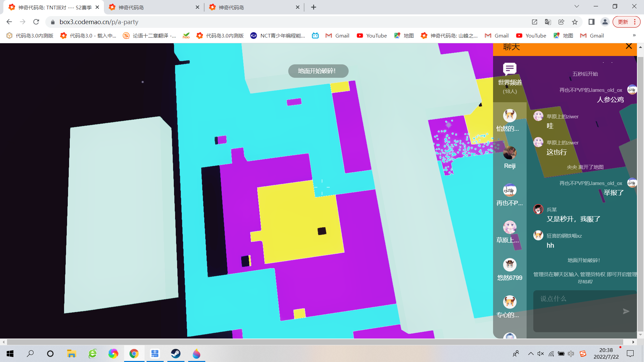Open the Windows Start menu
Viewport: 644px width, 362px height.
[x=10, y=354]
